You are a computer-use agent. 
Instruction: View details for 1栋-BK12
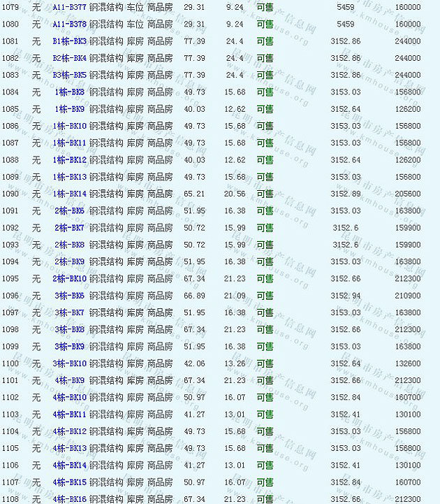[x=70, y=160]
